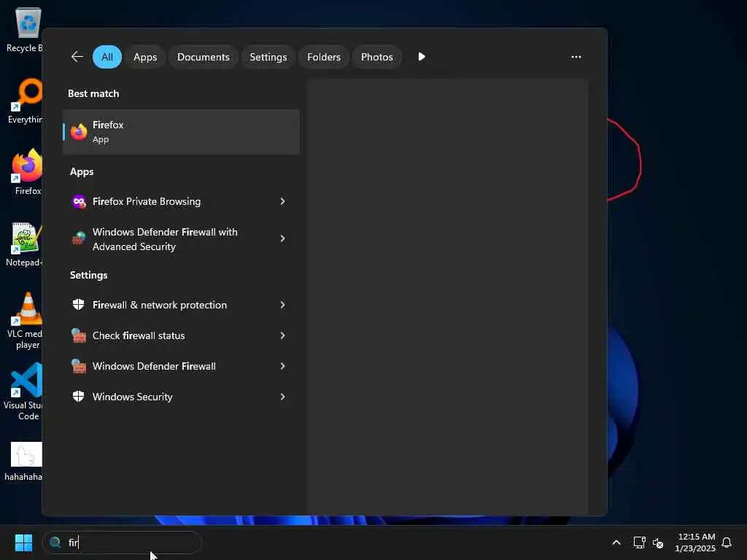Switch to the Settings filter tab

pos(268,57)
